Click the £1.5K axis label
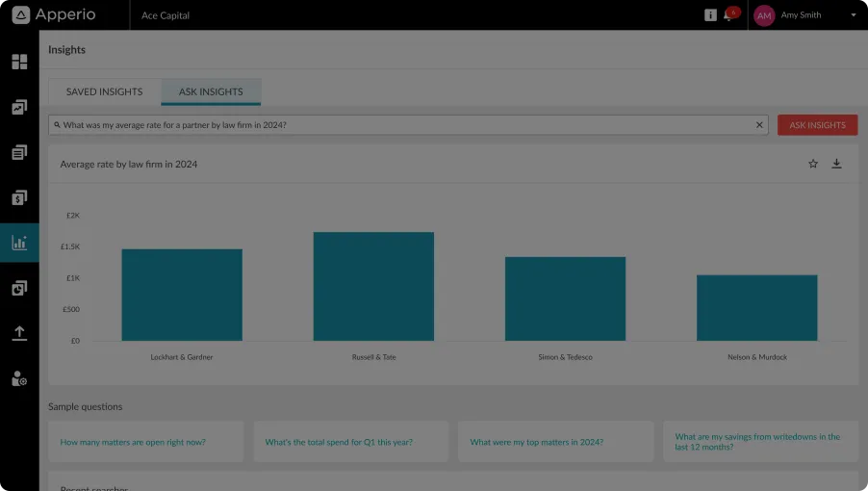 click(70, 246)
